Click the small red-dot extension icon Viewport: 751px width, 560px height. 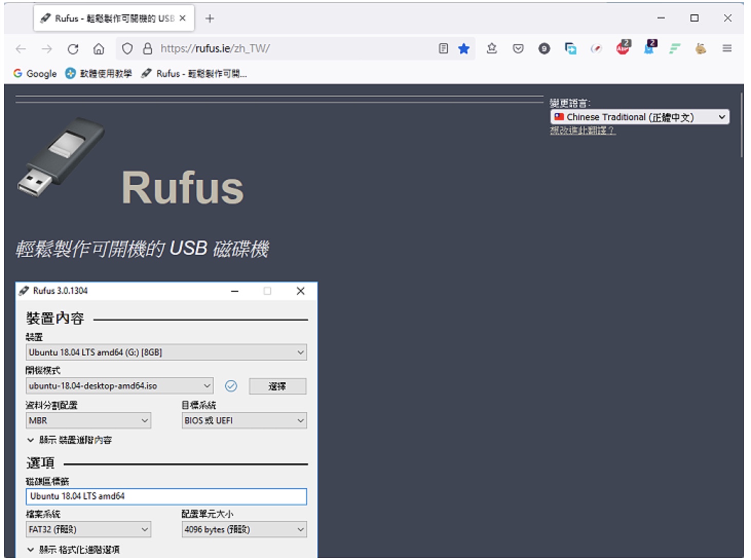pos(596,49)
